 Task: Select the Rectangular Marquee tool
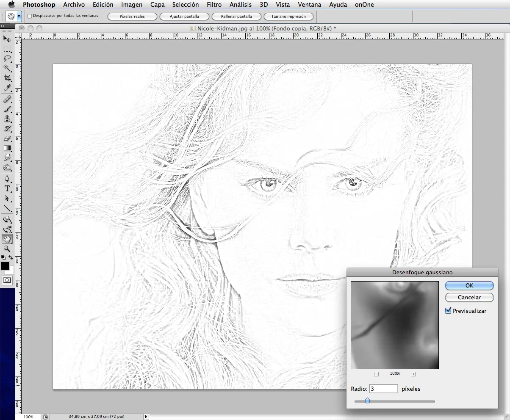pos(7,49)
